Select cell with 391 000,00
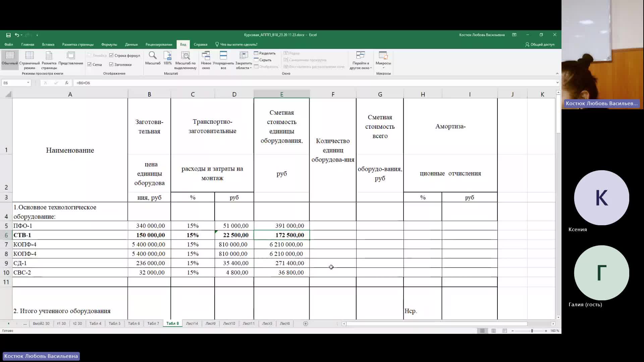The width and height of the screenshot is (644, 362). (x=282, y=226)
